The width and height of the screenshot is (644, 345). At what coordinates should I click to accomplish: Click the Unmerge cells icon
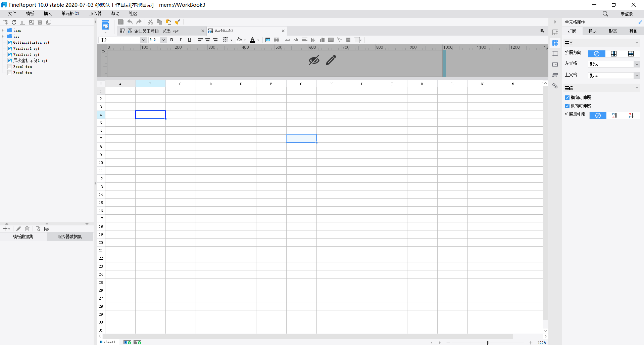(277, 40)
